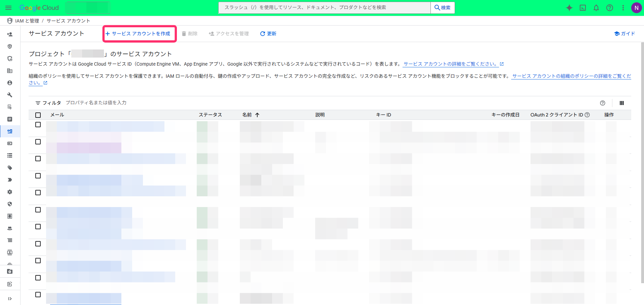Viewport: 644px width, 305px height.
Task: Click the 更新 refresh button
Action: pyautogui.click(x=268, y=34)
